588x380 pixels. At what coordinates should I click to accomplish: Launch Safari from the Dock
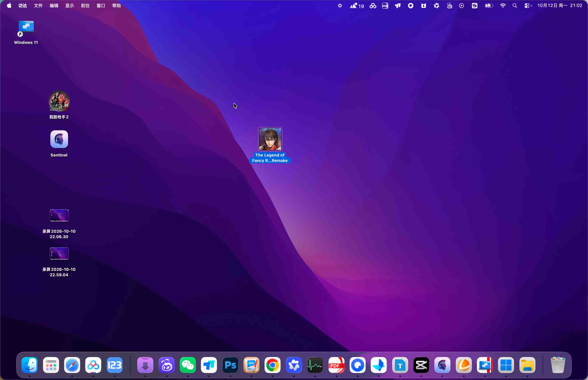tap(72, 365)
